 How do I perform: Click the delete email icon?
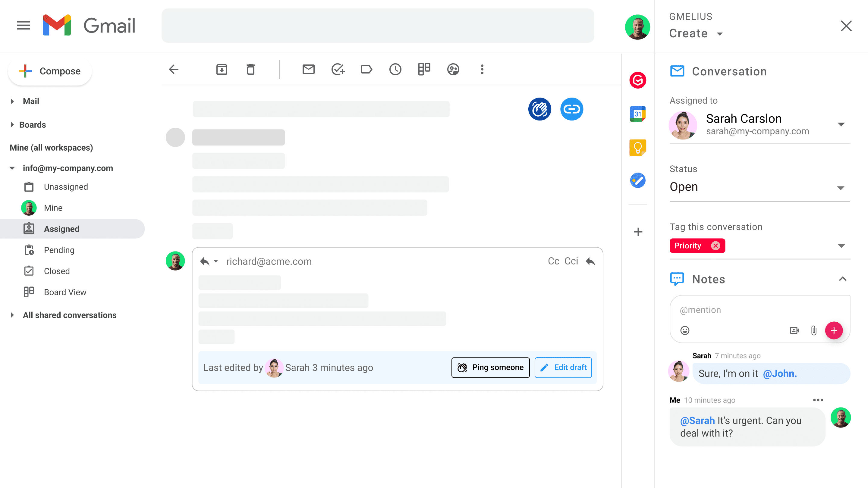coord(250,69)
